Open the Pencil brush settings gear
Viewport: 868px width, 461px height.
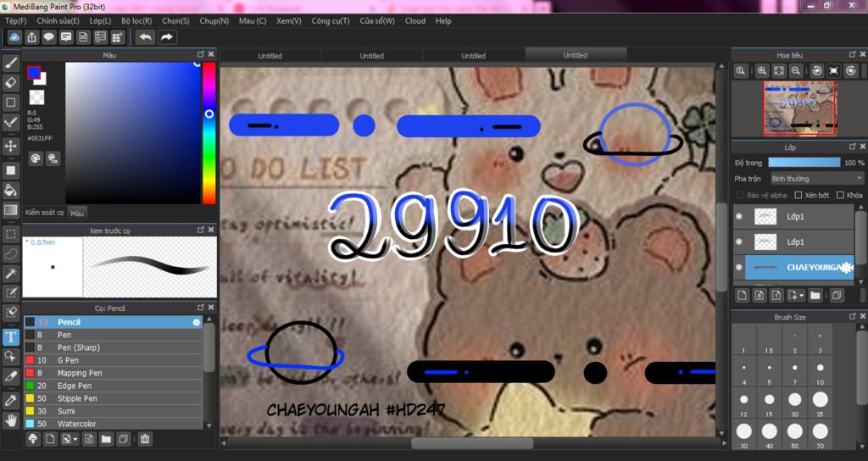197,322
